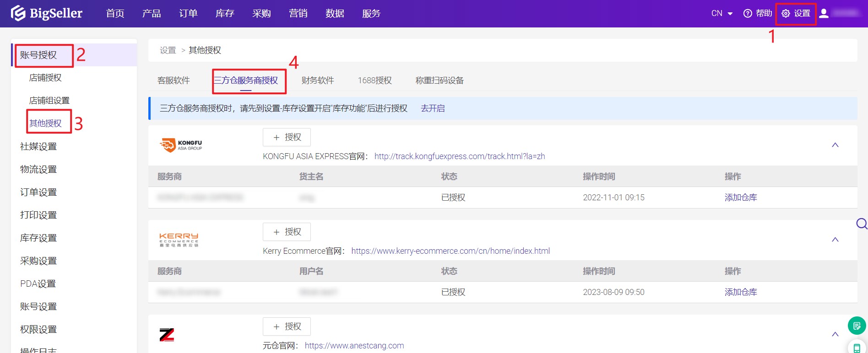Open the 设置 gear in top bar
The width and height of the screenshot is (868, 353).
(796, 13)
